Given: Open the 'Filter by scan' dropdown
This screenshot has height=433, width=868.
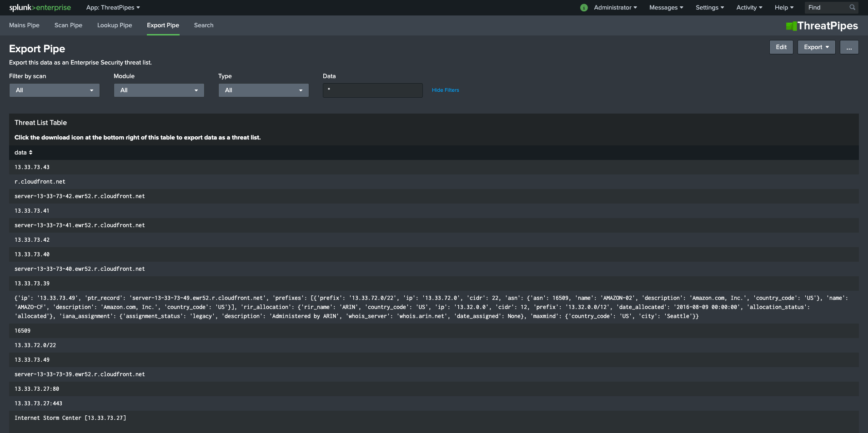Looking at the screenshot, I should coord(54,90).
